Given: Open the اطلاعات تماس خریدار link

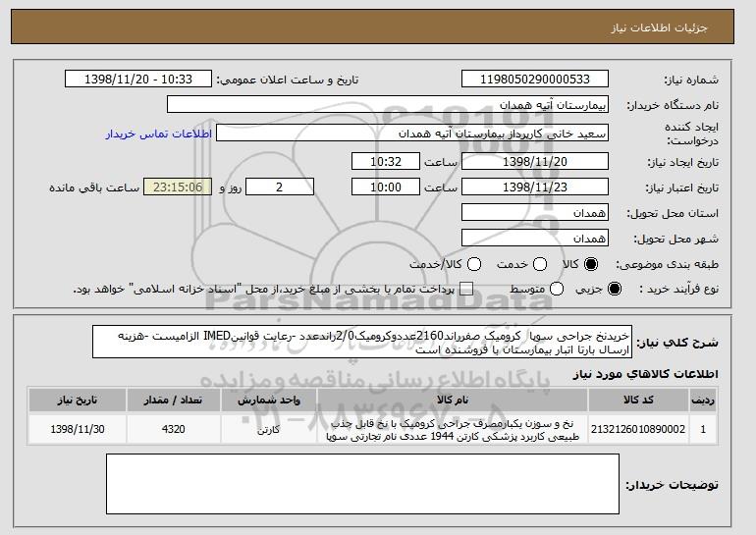Looking at the screenshot, I should [x=159, y=134].
